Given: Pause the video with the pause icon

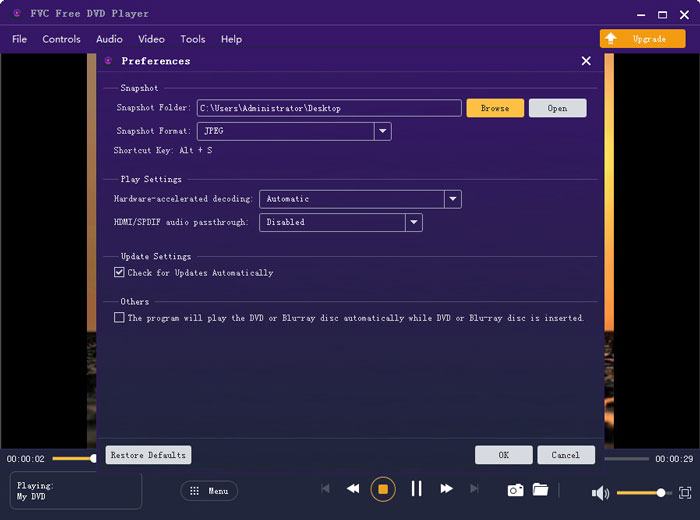Looking at the screenshot, I should pyautogui.click(x=417, y=489).
